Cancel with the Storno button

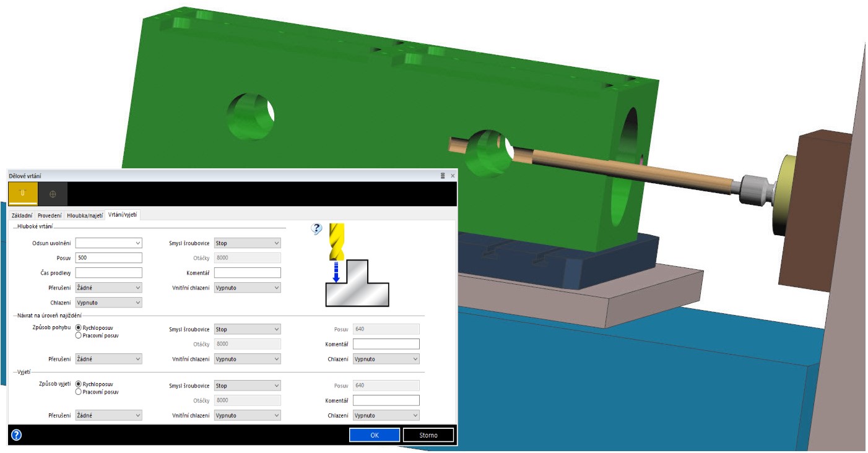click(428, 435)
